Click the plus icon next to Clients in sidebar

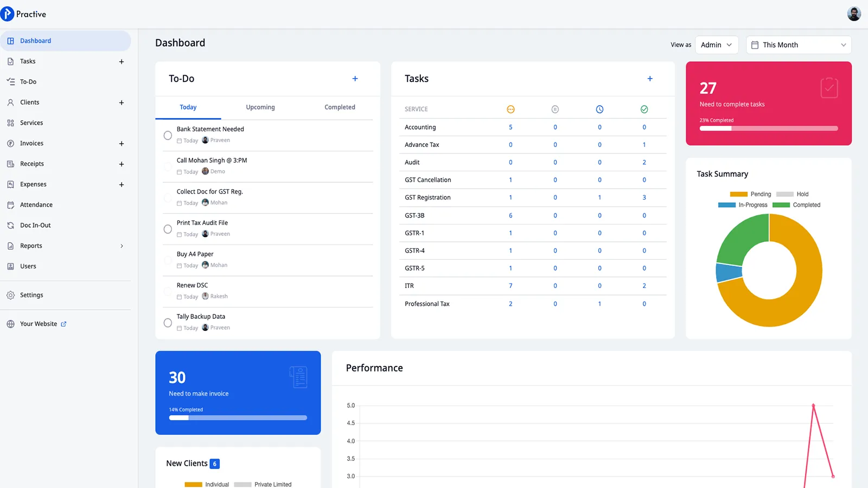point(122,102)
